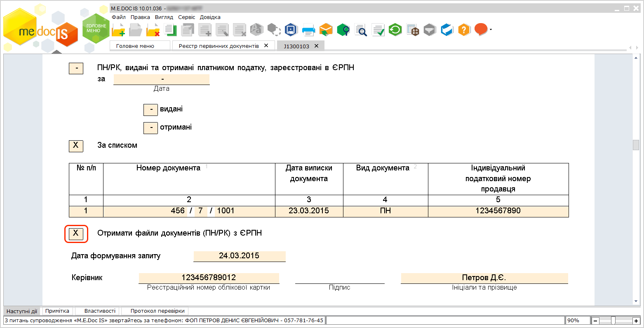Adjust the zoom slider handle
The height and width of the screenshot is (328, 644).
(613, 321)
